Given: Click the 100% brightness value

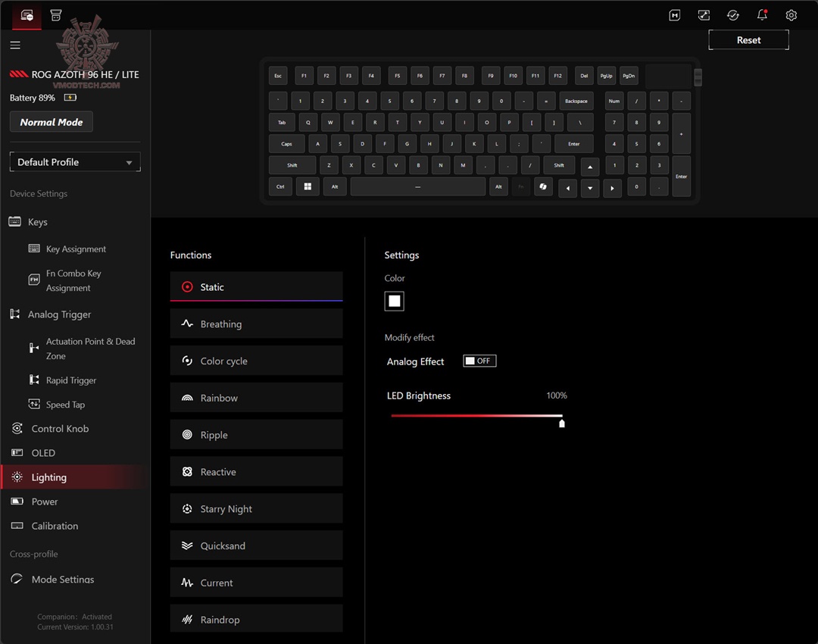Looking at the screenshot, I should click(557, 395).
